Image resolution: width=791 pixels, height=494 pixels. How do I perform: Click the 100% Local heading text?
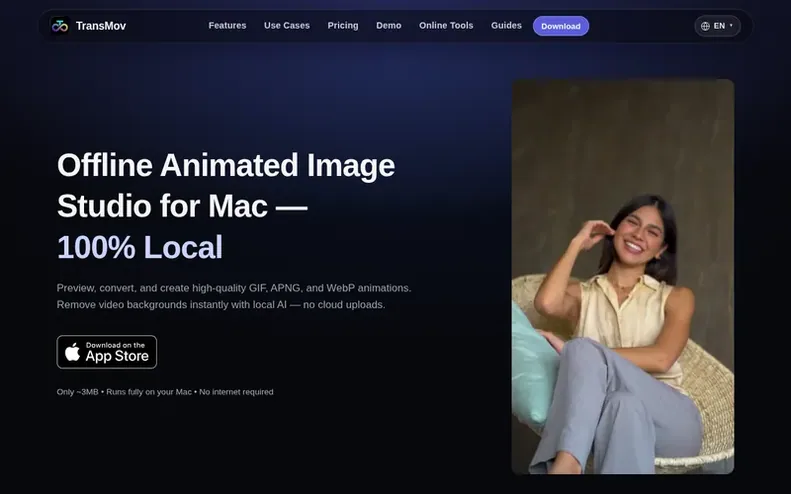coord(140,247)
